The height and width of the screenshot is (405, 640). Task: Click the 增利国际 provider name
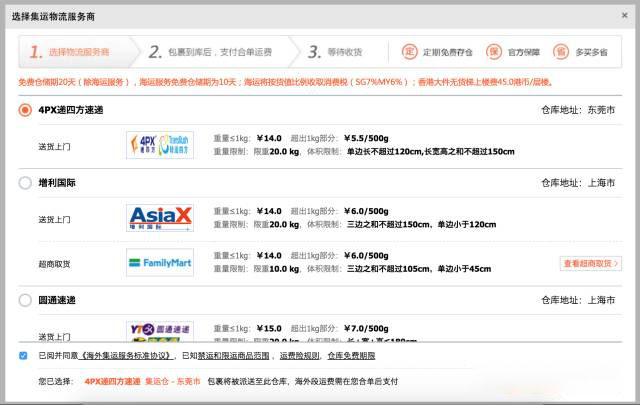click(57, 182)
